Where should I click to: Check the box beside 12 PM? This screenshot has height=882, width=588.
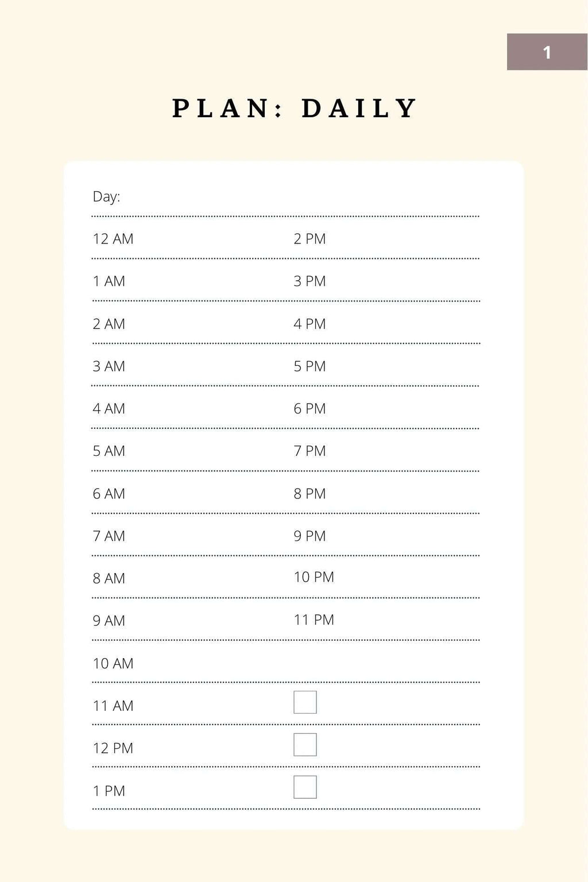pyautogui.click(x=305, y=745)
